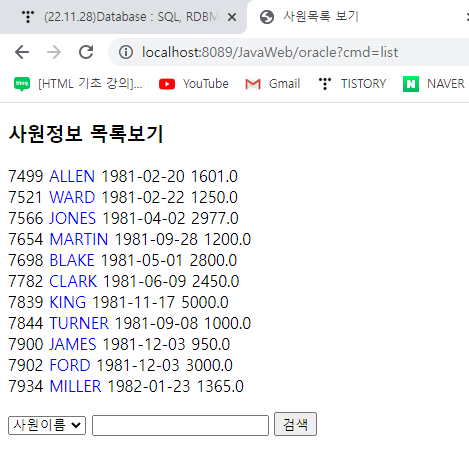Click hire date 1981-09-08
469x473 pixels.
[156, 323]
